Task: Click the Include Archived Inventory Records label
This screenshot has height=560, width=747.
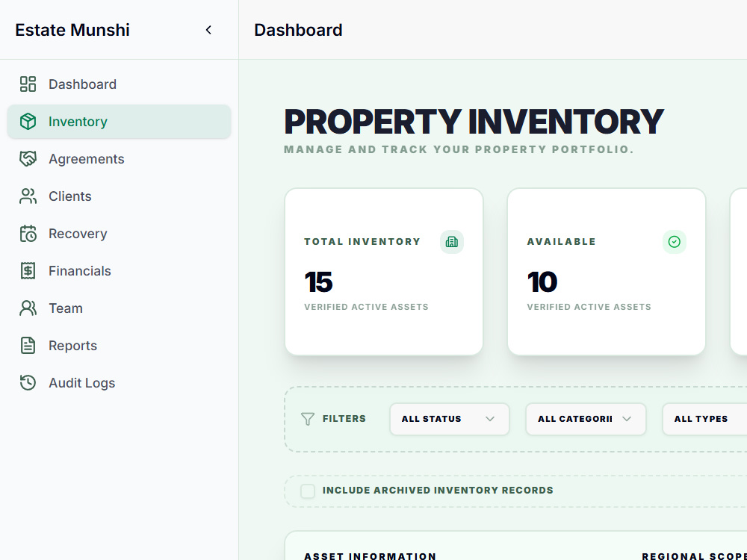Action: tap(438, 491)
